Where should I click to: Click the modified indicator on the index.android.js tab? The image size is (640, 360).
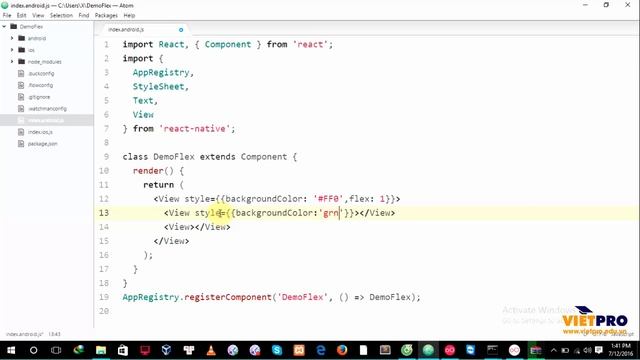click(x=181, y=30)
